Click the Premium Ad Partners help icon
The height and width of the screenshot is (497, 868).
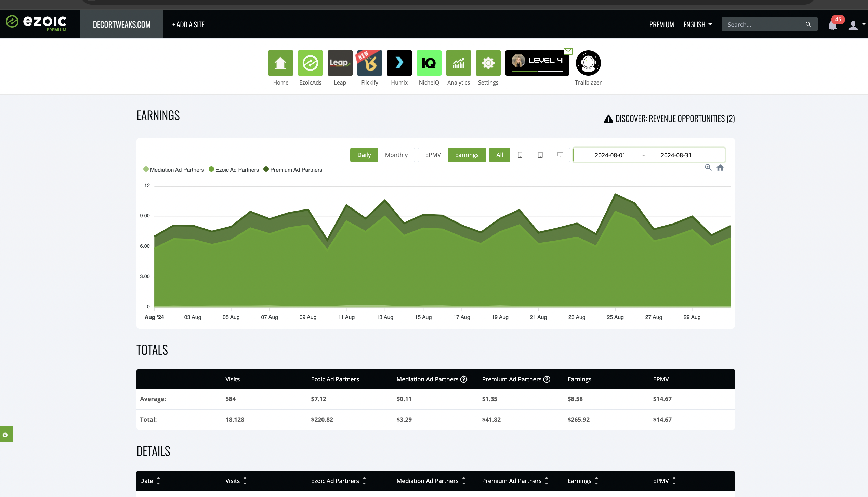(x=547, y=379)
